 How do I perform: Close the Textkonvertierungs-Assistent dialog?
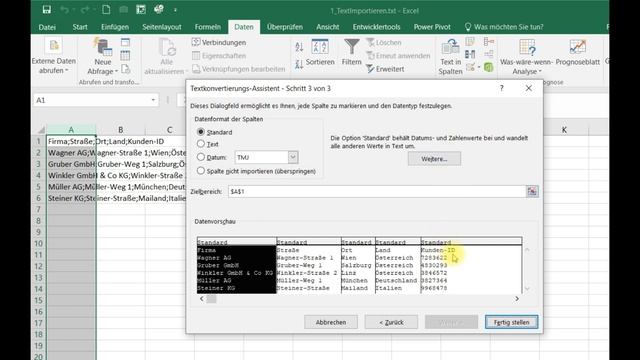pos(529,88)
